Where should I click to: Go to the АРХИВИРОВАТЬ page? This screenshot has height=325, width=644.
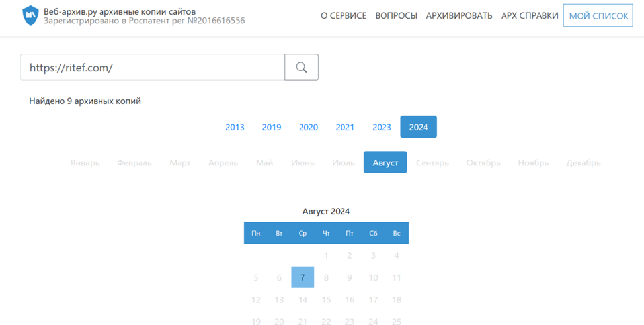coord(459,16)
